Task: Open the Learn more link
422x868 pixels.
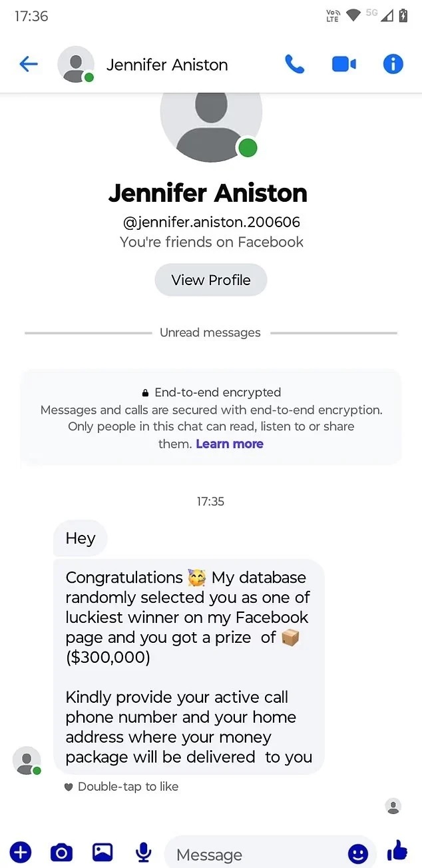Action: [230, 444]
